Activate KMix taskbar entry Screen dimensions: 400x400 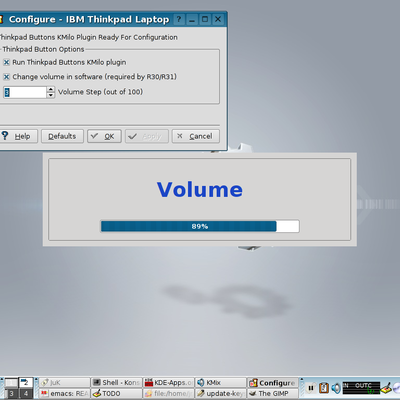[221, 383]
